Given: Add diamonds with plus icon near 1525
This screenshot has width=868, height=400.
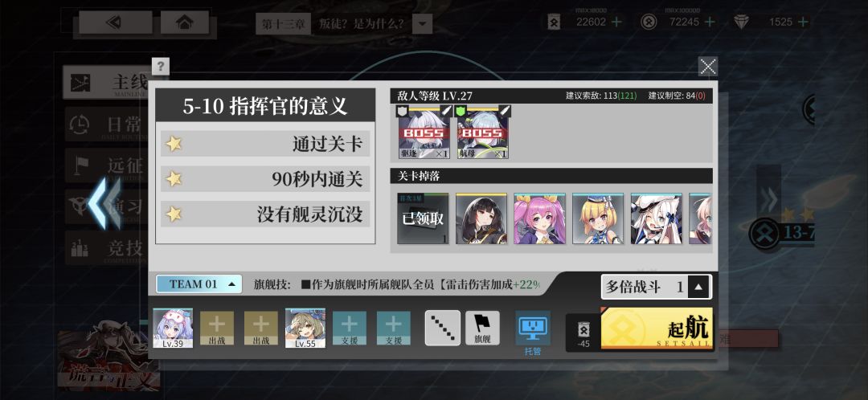Looking at the screenshot, I should (x=803, y=22).
